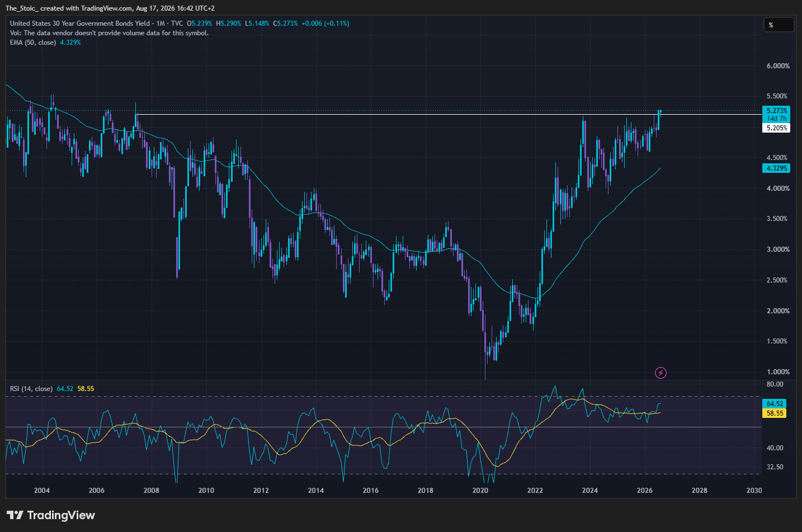Click the EMA legend value 4.329%

coord(70,43)
